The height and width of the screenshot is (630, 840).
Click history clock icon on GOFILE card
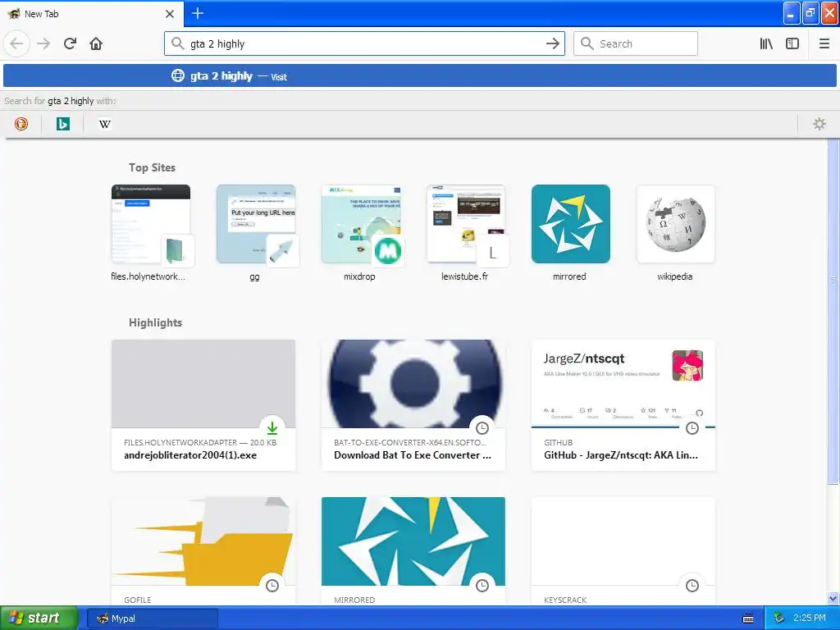coord(272,586)
